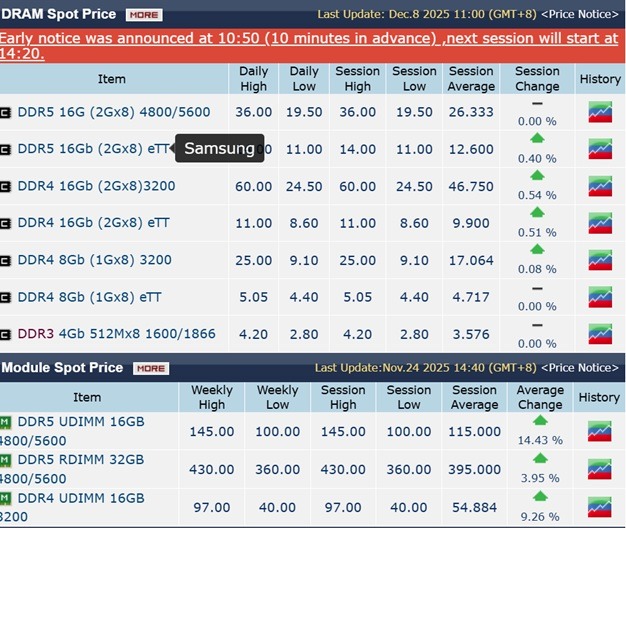Click Session Average value 12.600

coord(471,149)
